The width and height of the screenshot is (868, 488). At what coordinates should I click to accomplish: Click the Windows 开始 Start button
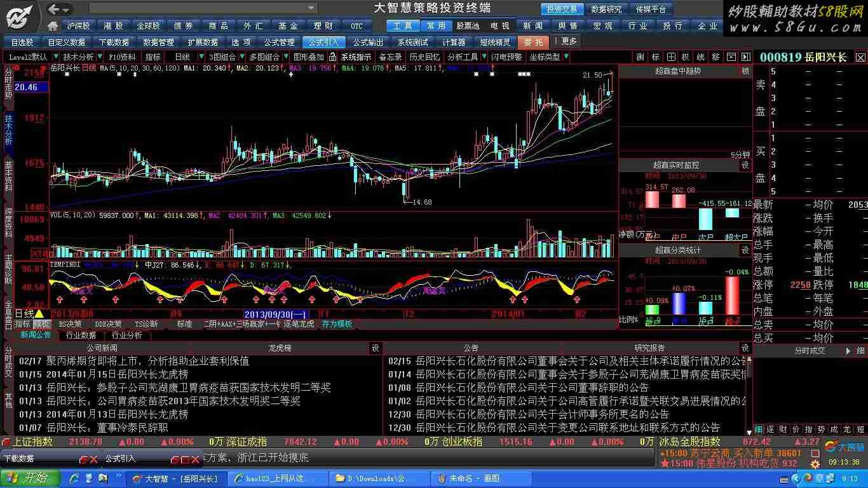[x=30, y=478]
